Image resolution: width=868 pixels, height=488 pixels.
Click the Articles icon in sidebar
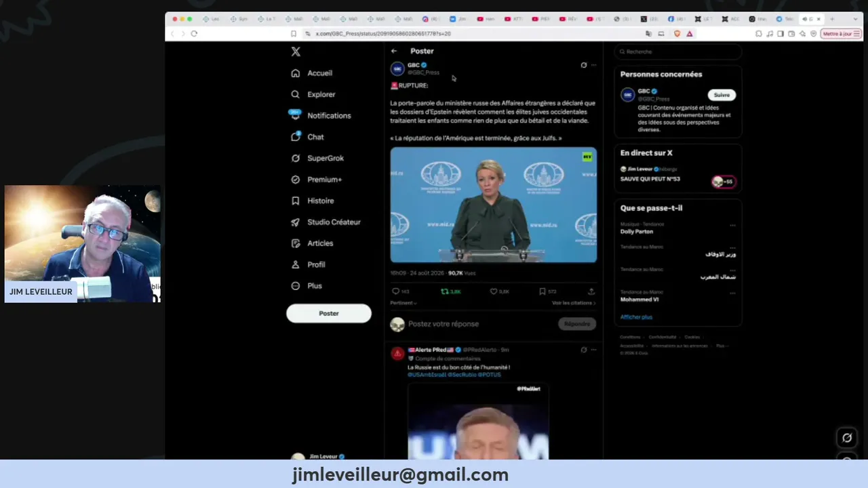click(x=296, y=243)
